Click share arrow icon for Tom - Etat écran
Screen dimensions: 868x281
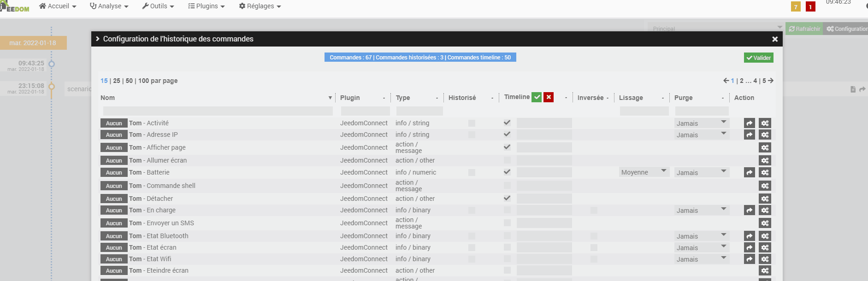(x=750, y=247)
